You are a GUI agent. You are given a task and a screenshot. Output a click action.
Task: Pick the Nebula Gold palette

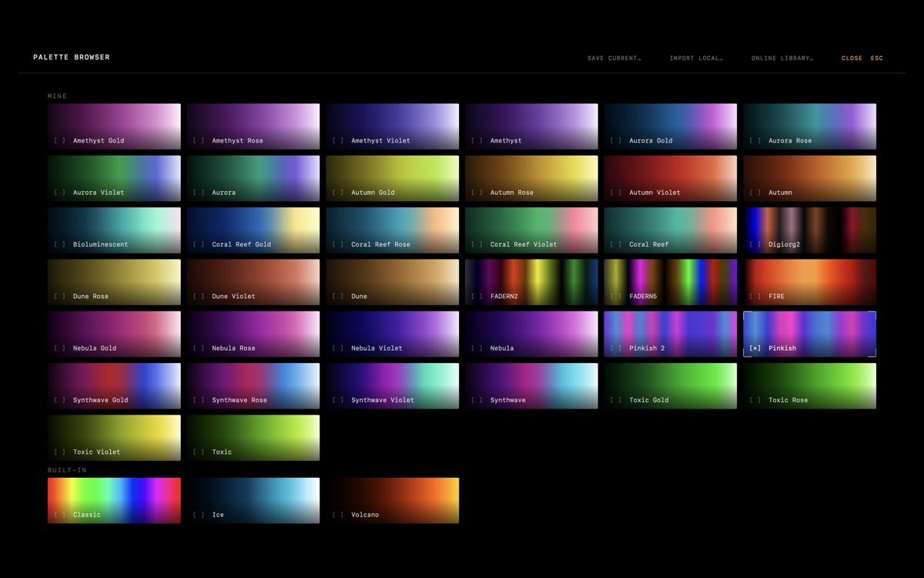point(114,334)
